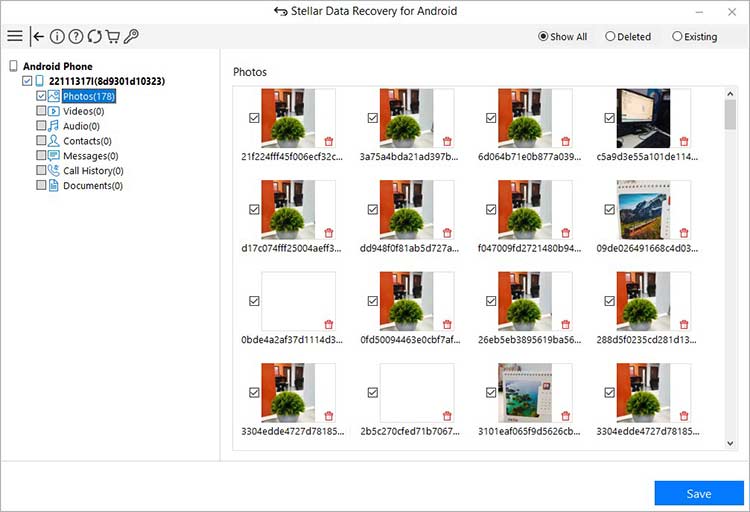Uncheck photo 3a75a4bda21ad397b checkbox

pyautogui.click(x=373, y=118)
